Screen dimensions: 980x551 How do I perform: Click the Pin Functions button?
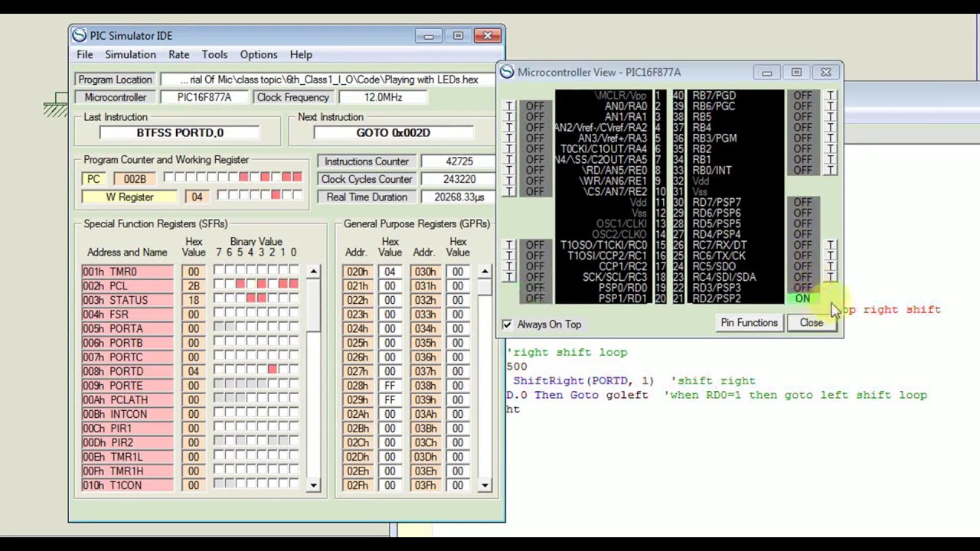pos(749,323)
